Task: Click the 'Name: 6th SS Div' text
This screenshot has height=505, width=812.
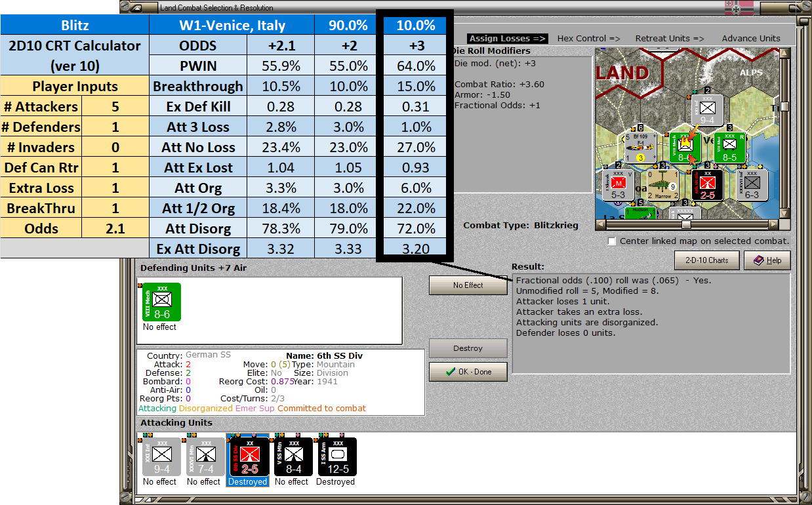Action: click(x=325, y=355)
